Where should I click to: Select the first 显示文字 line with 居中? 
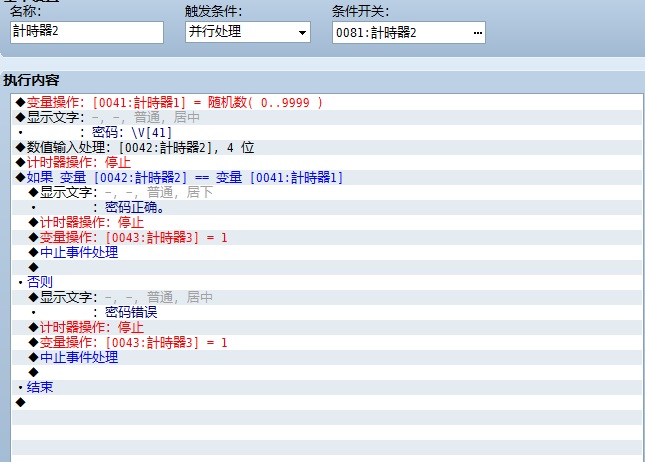pos(327,117)
